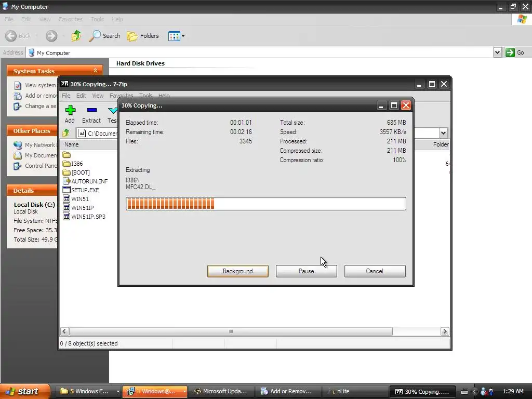Screen dimensions: 532x399
Task: Click Forward arrow in My Computer
Action: pyautogui.click(x=51, y=36)
